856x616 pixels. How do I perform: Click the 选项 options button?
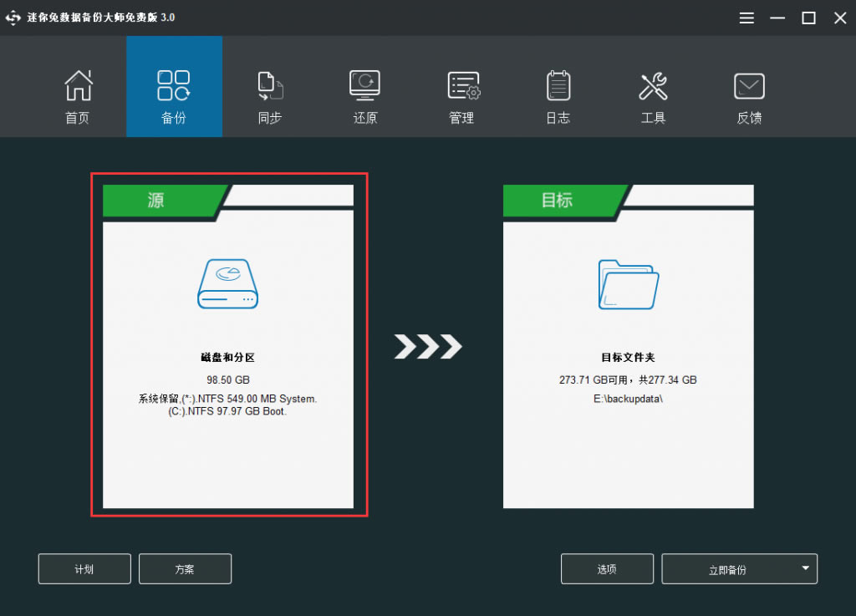coord(607,569)
